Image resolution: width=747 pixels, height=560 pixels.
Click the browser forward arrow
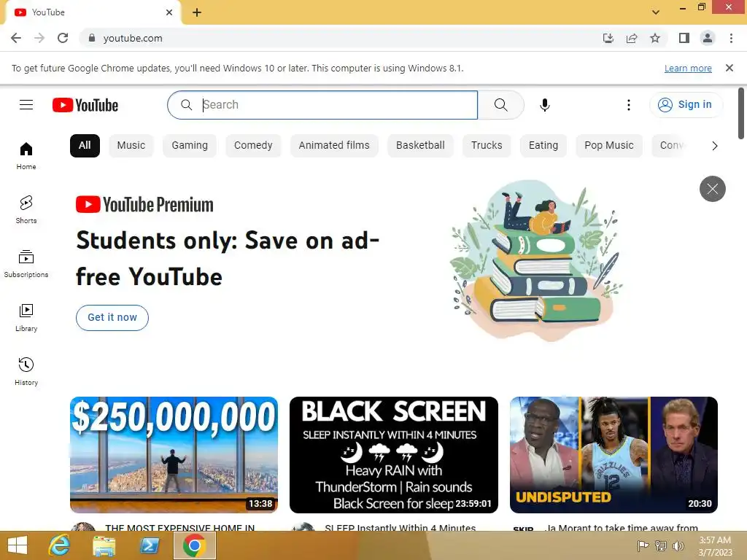(39, 38)
